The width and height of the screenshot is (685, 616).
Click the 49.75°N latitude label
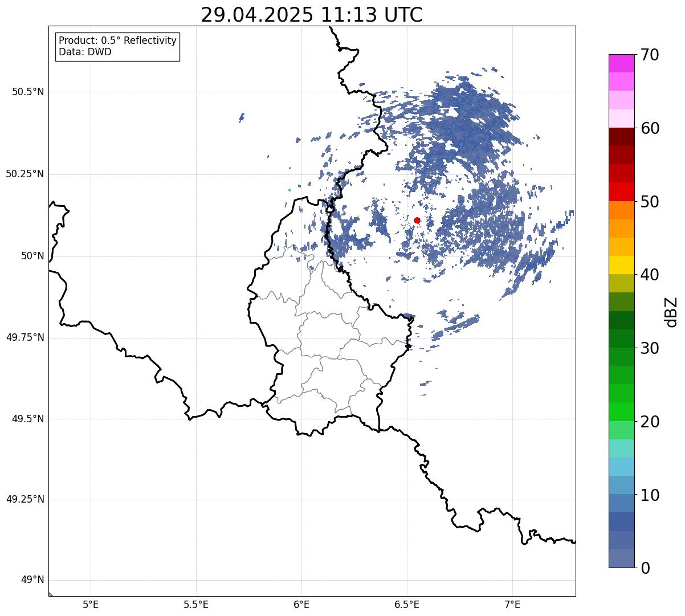pyautogui.click(x=25, y=337)
